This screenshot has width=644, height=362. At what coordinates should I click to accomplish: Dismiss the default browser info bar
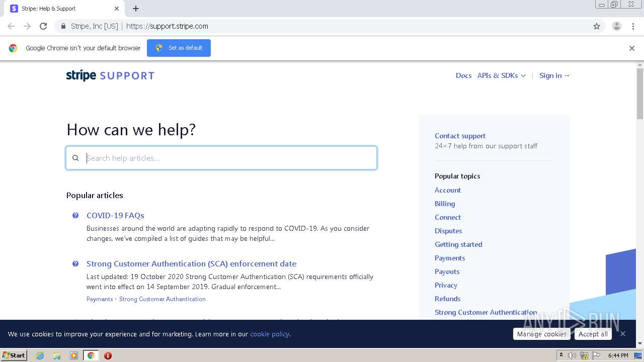[632, 48]
